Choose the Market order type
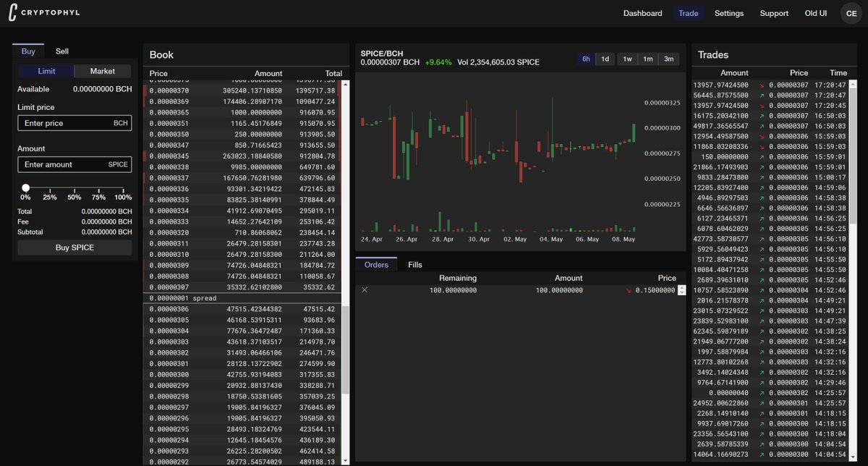 click(103, 71)
